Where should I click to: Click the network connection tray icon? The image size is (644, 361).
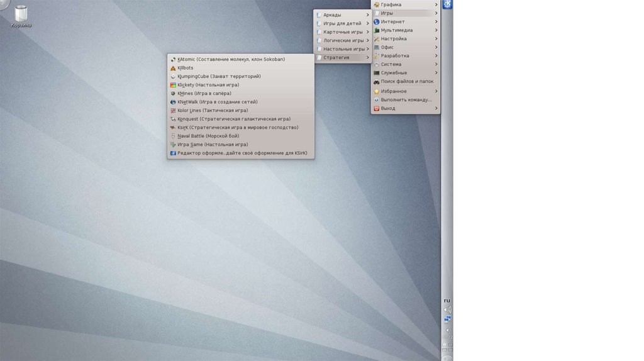447,319
